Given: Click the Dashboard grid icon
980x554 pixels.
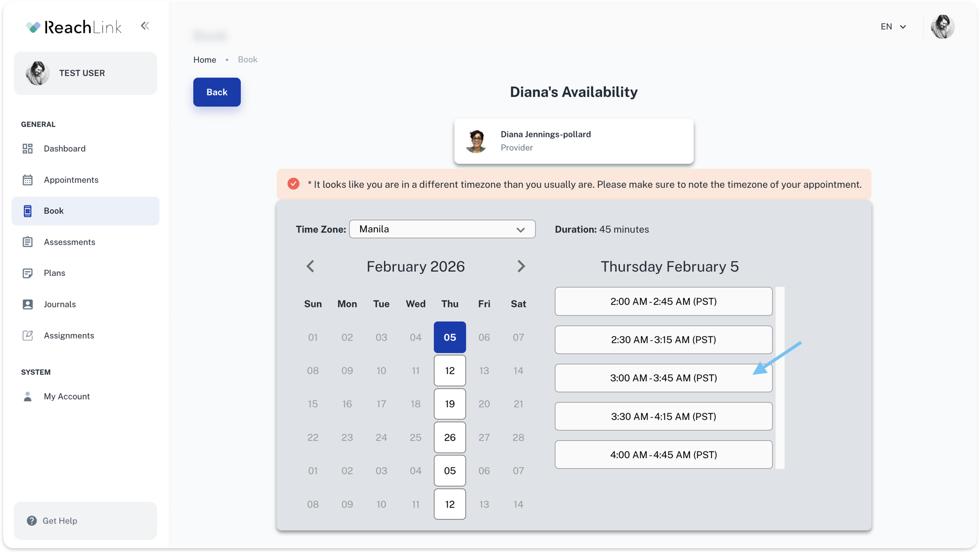Looking at the screenshot, I should click(x=28, y=149).
